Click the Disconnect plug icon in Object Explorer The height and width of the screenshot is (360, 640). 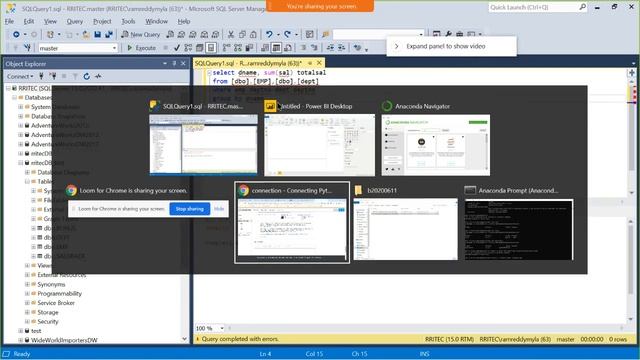pyautogui.click(x=53, y=76)
